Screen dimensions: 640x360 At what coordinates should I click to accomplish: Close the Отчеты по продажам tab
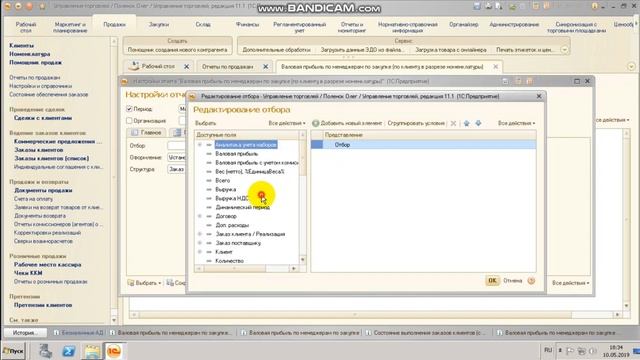265,67
